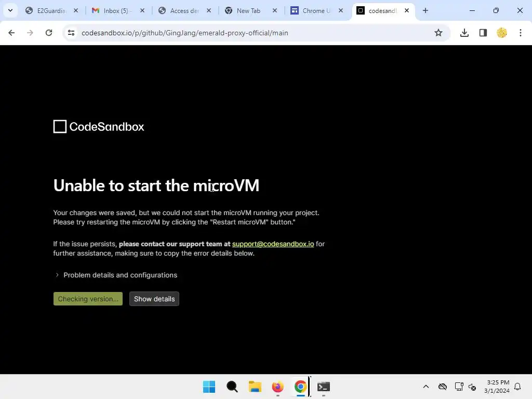532x399 pixels.
Task: Open File Explorer from taskbar
Action: (255, 387)
